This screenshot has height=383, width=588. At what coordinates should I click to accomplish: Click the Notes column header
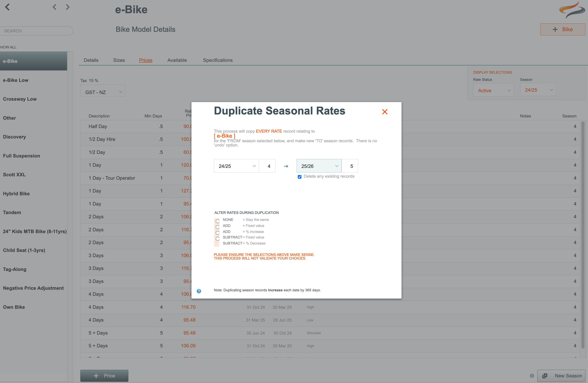point(525,116)
